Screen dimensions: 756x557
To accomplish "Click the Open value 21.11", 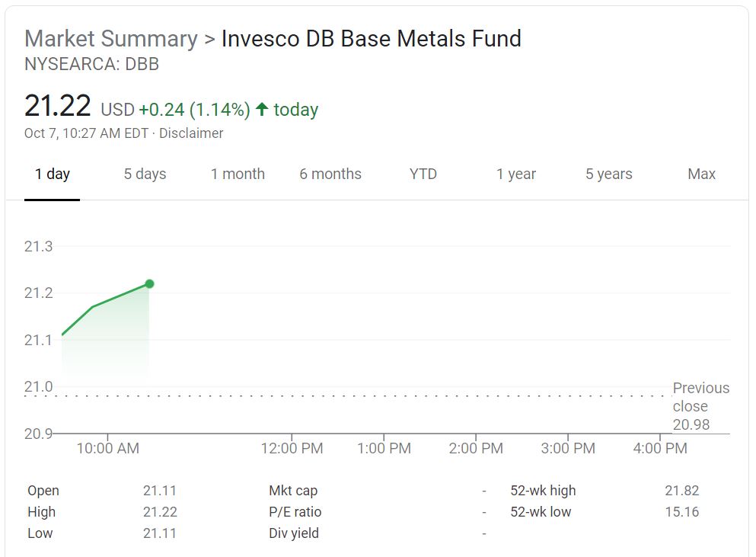I will pyautogui.click(x=160, y=491).
